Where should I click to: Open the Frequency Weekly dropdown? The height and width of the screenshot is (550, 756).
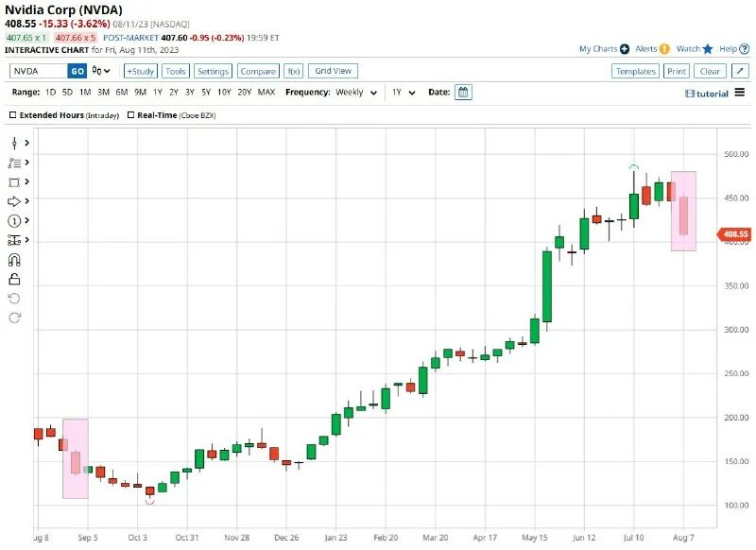[356, 92]
